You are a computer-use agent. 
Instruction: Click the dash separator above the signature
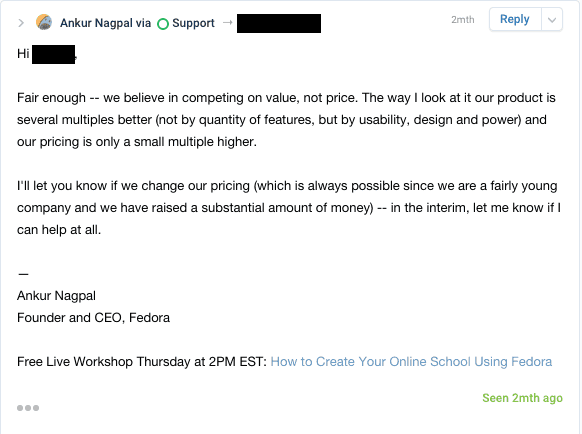pos(23,274)
